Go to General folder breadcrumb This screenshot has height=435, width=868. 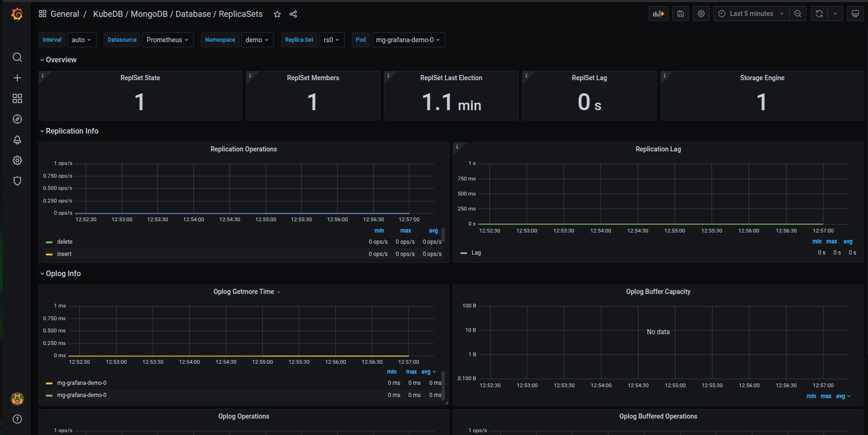tap(65, 14)
